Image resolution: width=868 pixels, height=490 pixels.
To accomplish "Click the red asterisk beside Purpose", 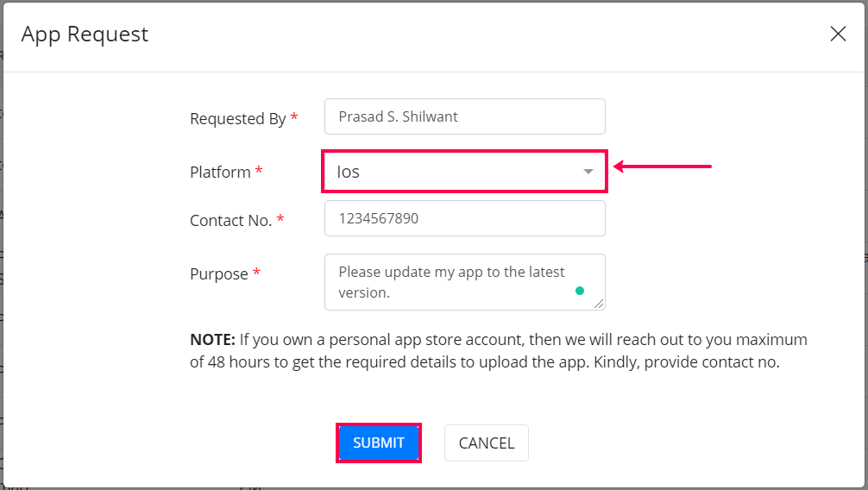I will coord(256,273).
